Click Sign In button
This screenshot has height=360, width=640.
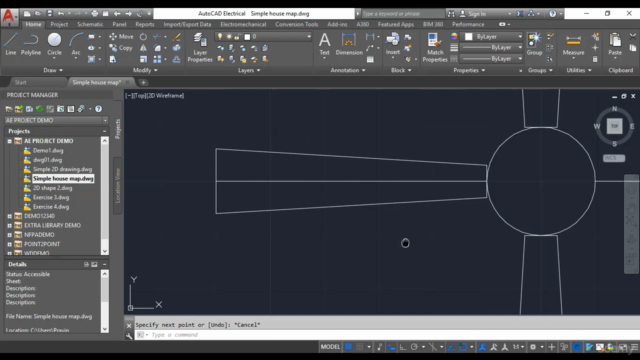point(473,14)
